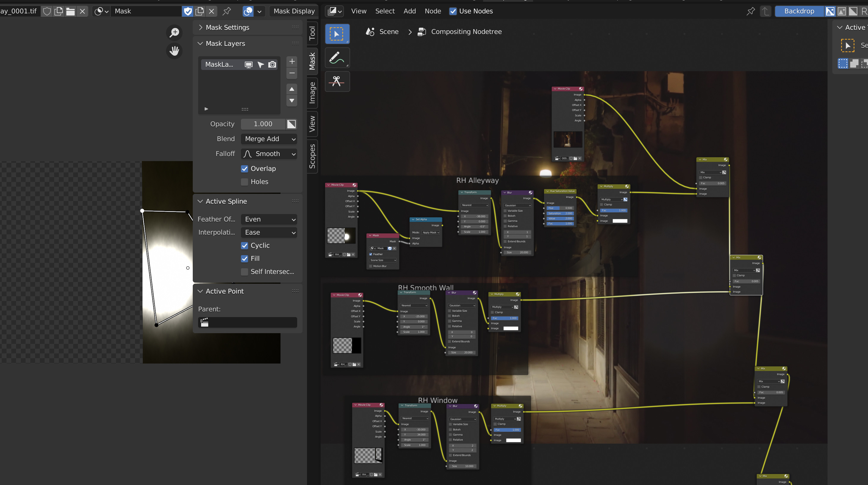Select the Links Cut scissors tool
The image size is (868, 485).
click(337, 81)
